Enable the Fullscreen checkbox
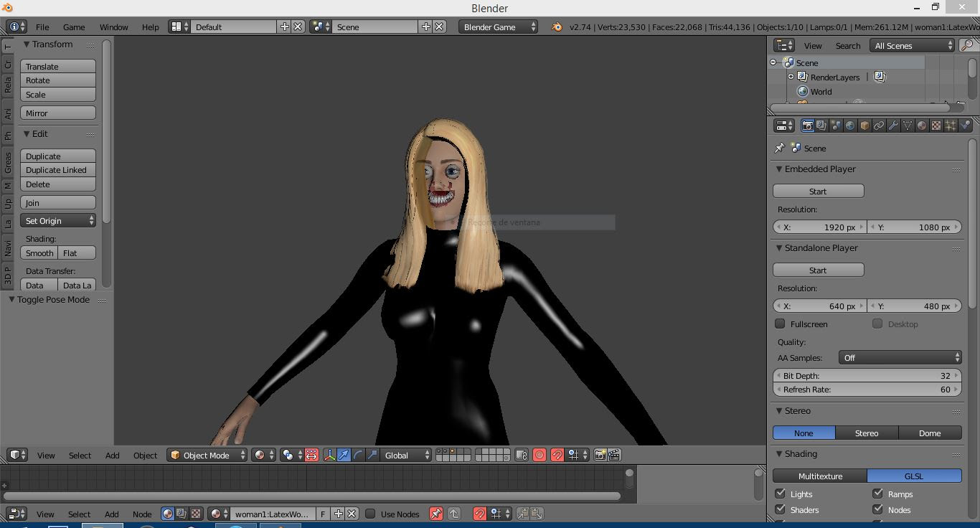 click(x=780, y=324)
